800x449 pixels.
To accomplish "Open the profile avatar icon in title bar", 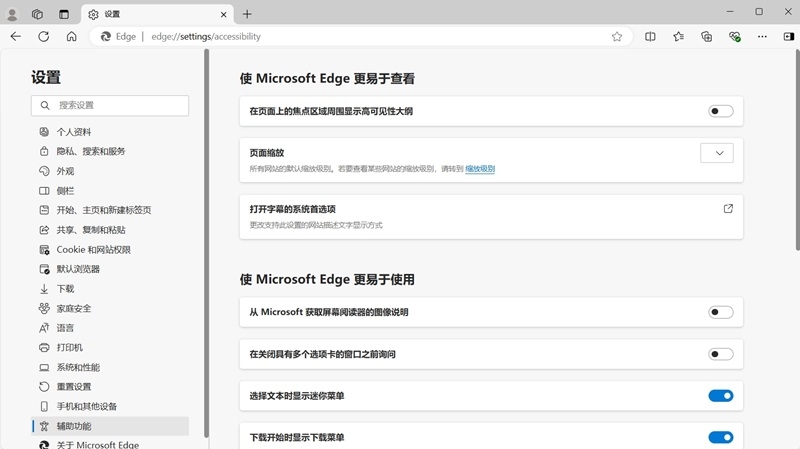I will pyautogui.click(x=12, y=15).
